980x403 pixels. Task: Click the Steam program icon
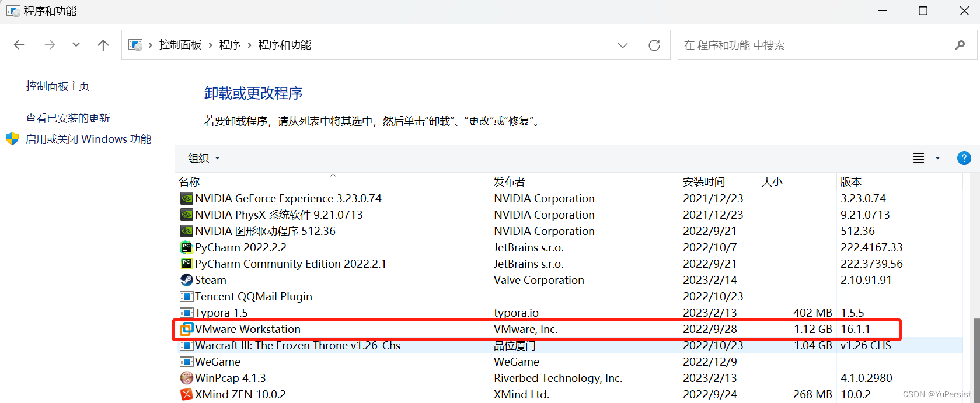tap(186, 280)
